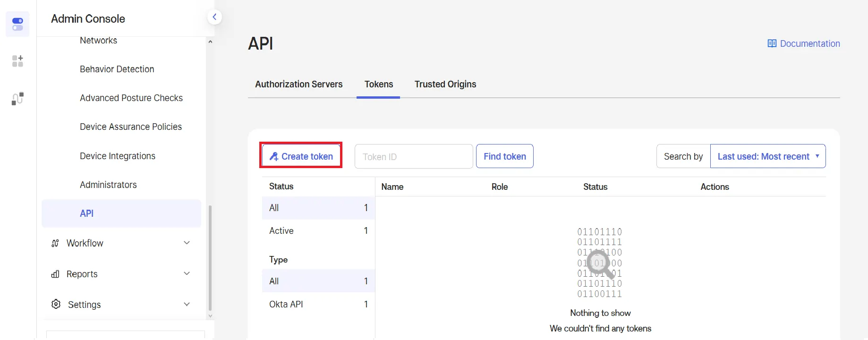Select API in the sidebar
The width and height of the screenshot is (868, 340).
click(121, 213)
